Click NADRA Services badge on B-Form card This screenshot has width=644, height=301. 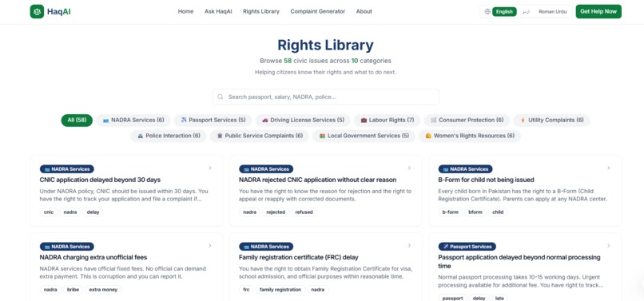465,168
